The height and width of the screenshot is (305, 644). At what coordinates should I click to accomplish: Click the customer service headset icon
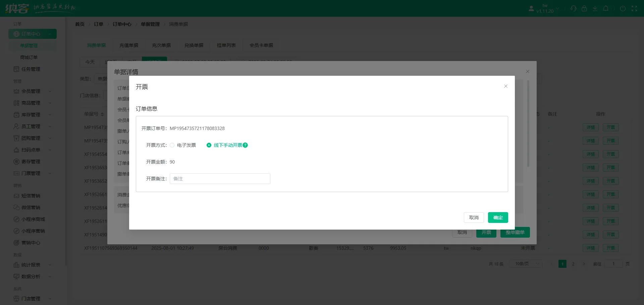[574, 9]
